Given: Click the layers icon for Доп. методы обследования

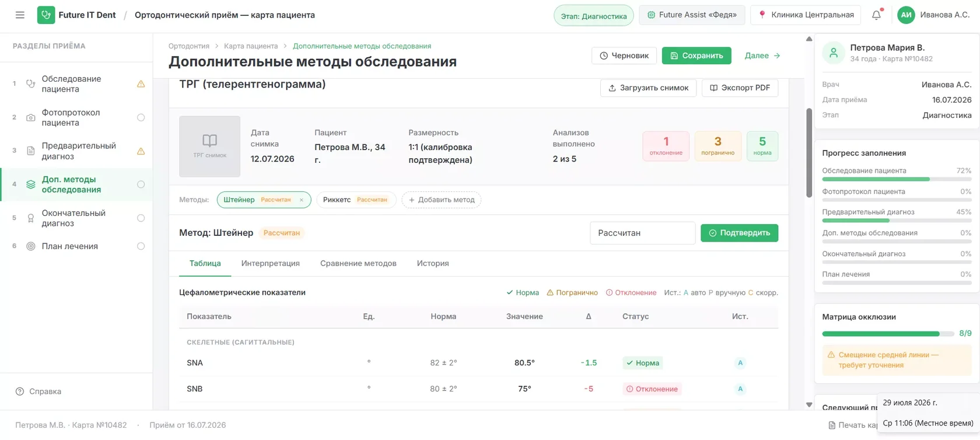Looking at the screenshot, I should click(31, 184).
